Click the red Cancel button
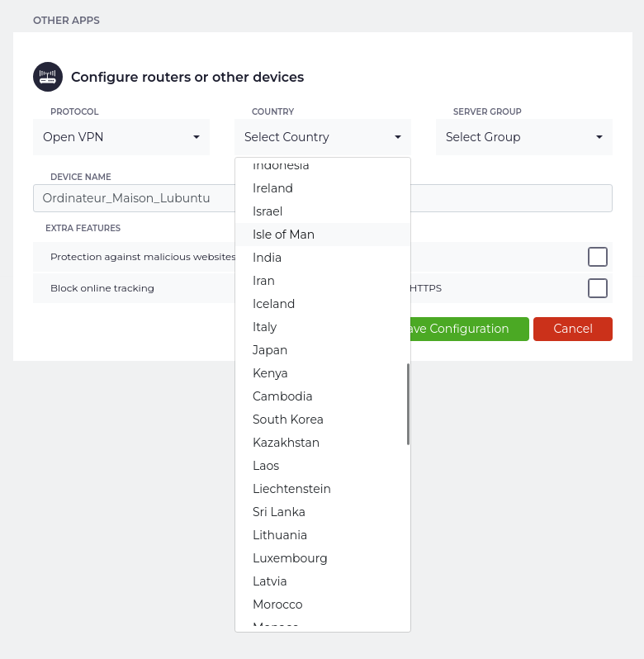Viewport: 644px width, 659px height. pyautogui.click(x=572, y=329)
